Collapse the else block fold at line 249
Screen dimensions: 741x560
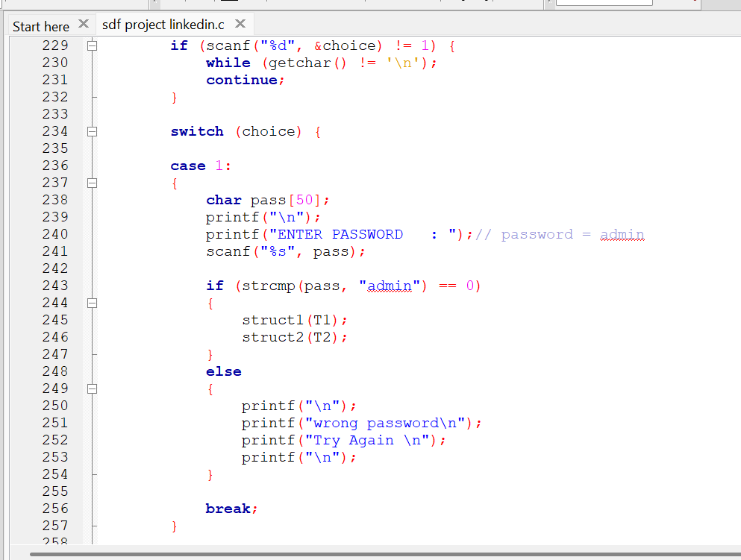(92, 389)
